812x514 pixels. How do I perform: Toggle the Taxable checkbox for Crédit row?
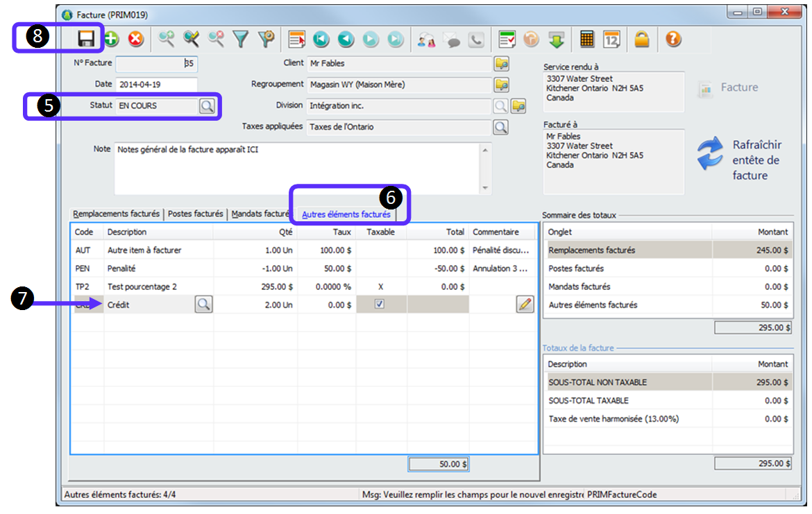pos(379,304)
